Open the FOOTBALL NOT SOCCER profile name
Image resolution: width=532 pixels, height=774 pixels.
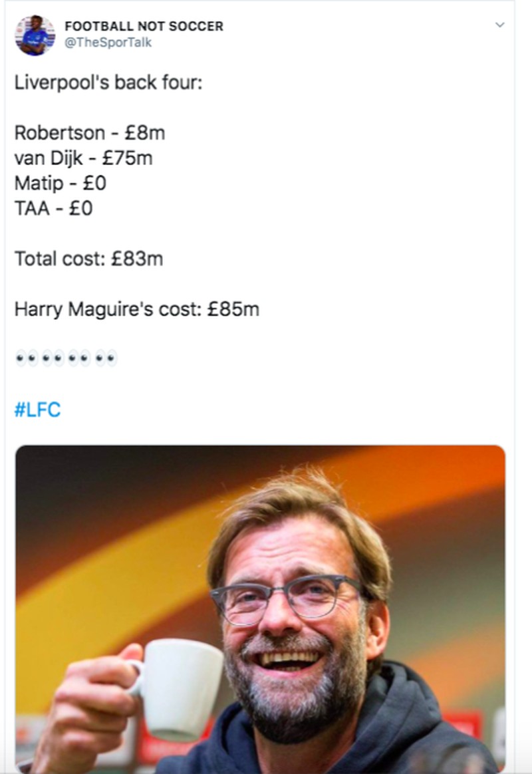(x=144, y=27)
